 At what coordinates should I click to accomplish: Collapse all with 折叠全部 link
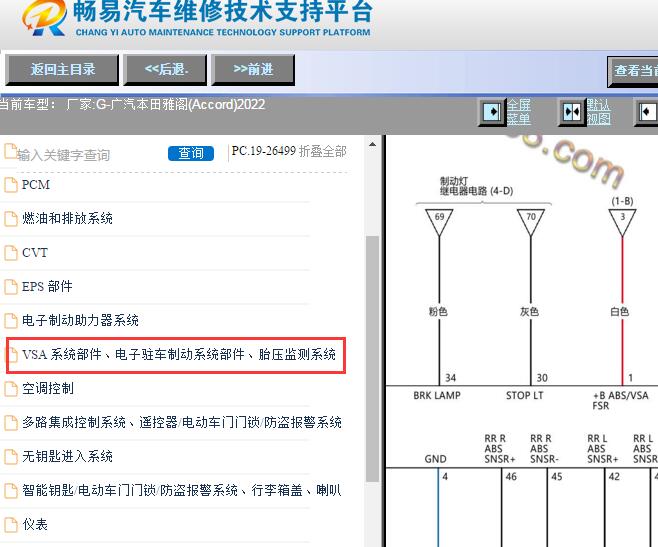click(x=323, y=152)
